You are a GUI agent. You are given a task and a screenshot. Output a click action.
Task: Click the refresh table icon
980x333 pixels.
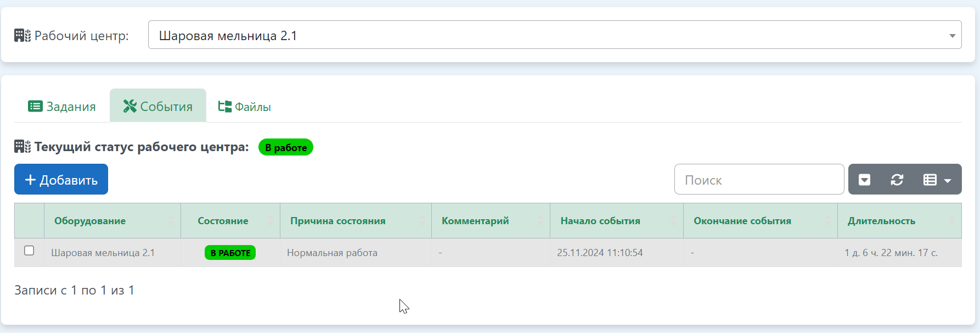point(897,180)
